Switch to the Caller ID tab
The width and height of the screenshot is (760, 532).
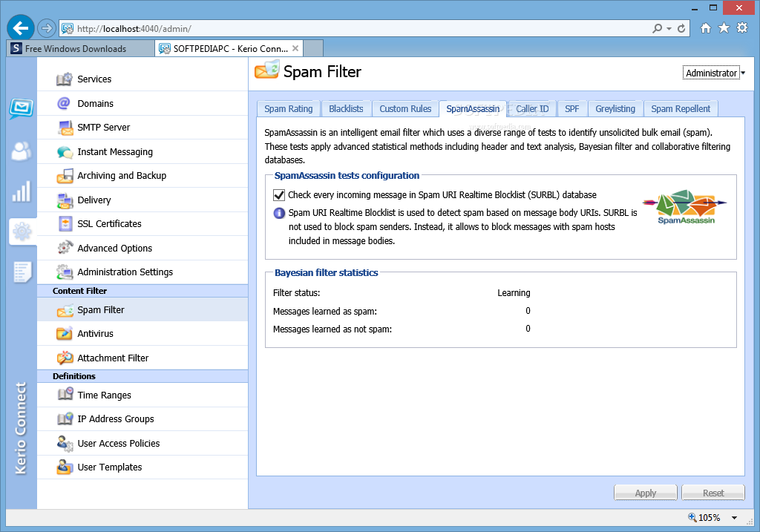tap(532, 109)
